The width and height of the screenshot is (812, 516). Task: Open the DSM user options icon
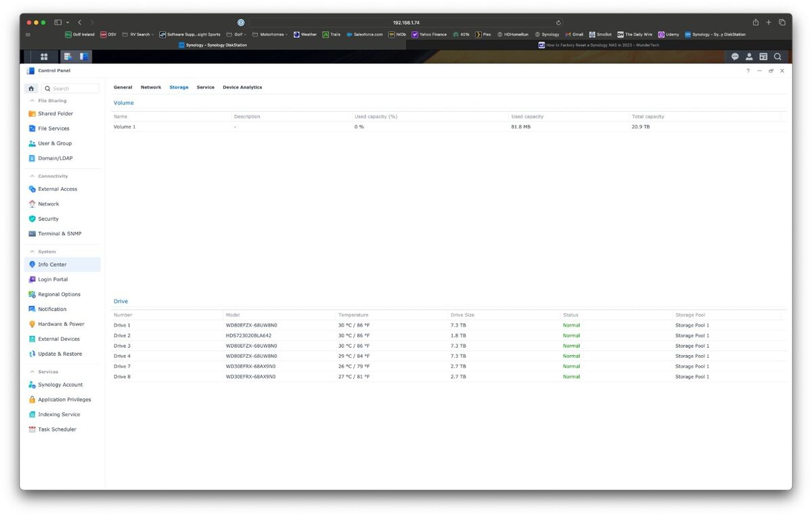click(749, 57)
